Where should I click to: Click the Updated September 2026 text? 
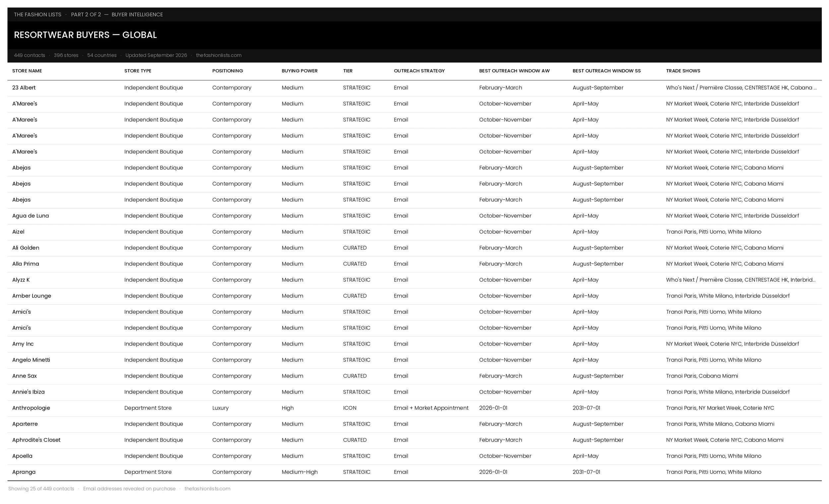[x=156, y=55]
